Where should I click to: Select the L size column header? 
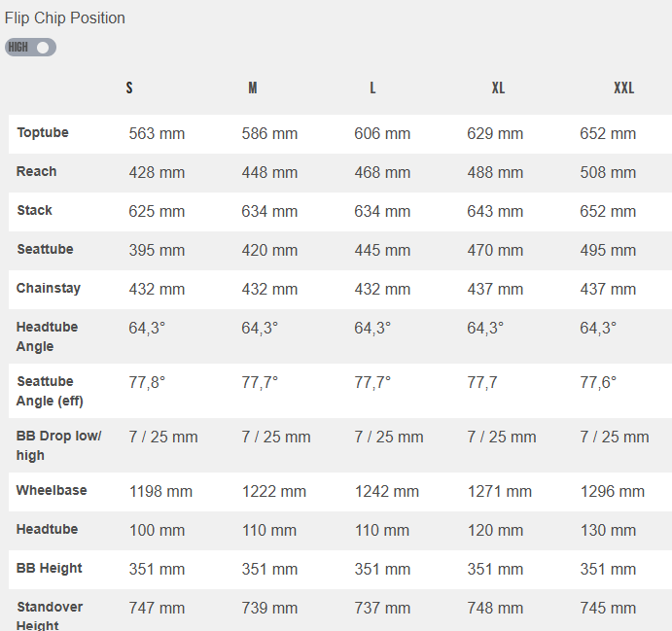372,88
